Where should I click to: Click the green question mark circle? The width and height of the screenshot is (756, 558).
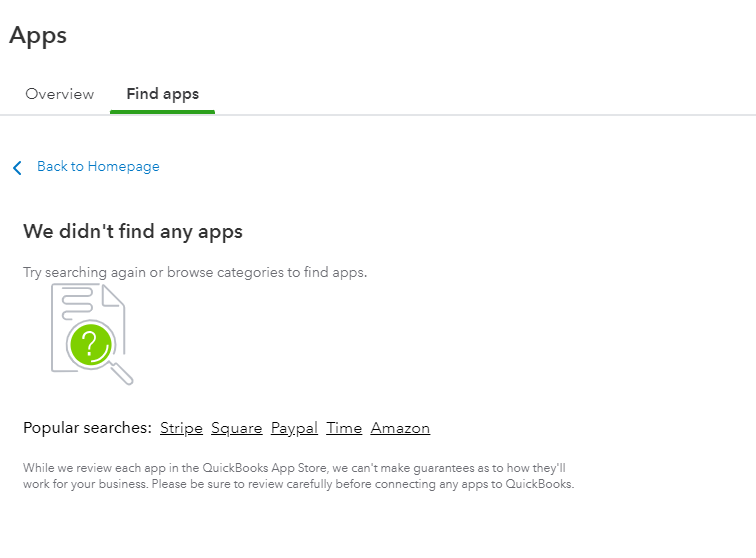(x=89, y=344)
